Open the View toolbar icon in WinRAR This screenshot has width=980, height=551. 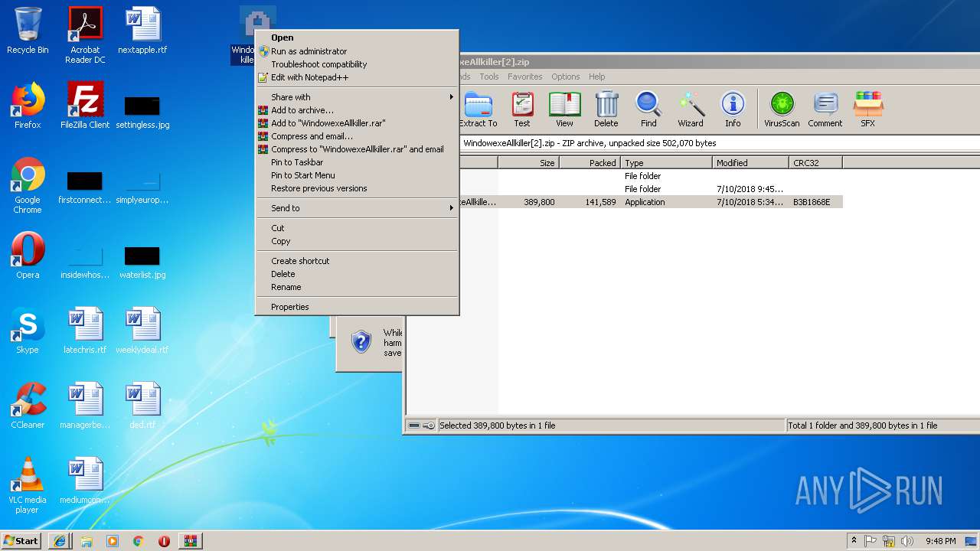point(564,109)
